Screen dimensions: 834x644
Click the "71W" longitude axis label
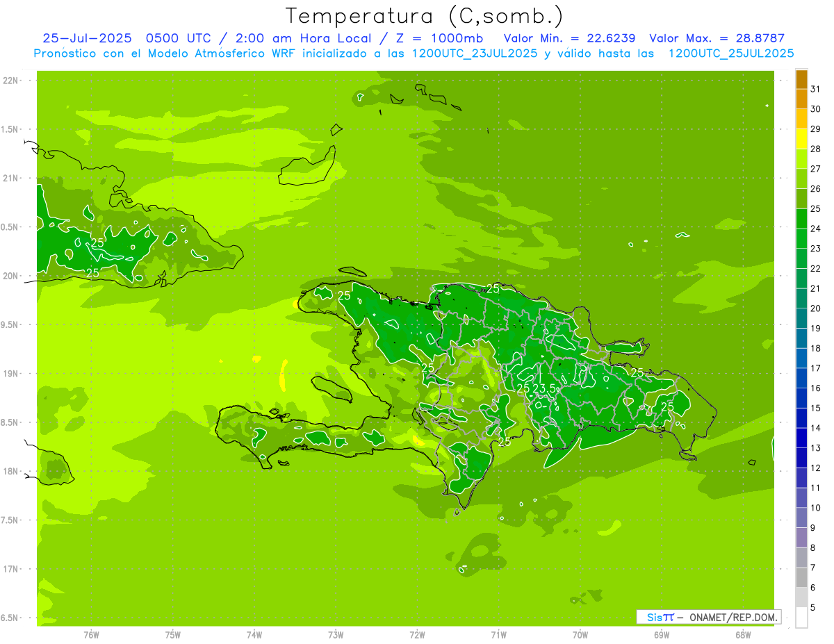pyautogui.click(x=498, y=634)
